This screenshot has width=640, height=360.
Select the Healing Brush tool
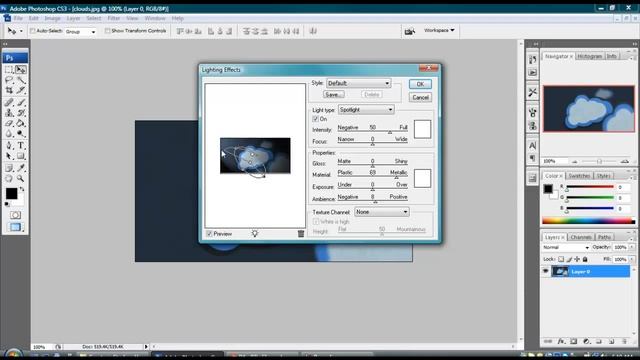pyautogui.click(x=9, y=102)
